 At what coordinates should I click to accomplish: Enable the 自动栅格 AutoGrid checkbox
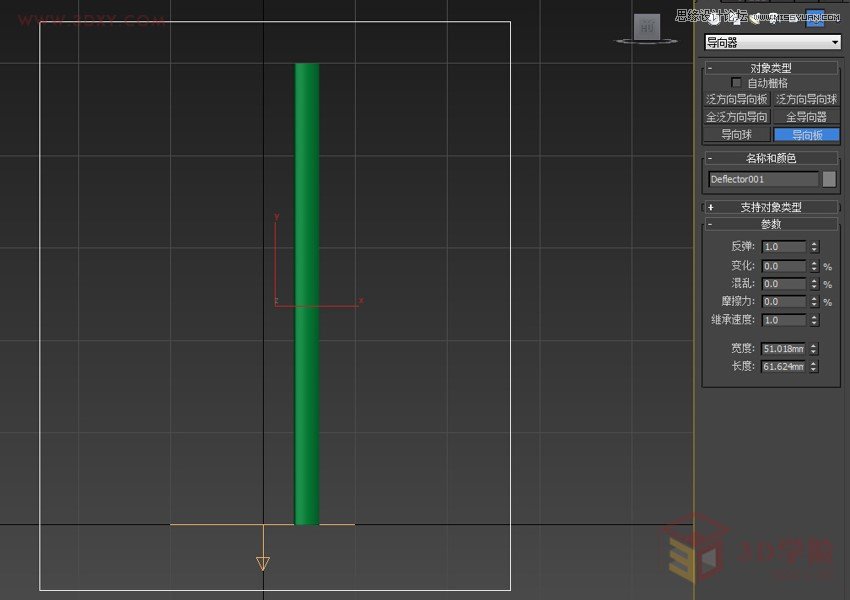(735, 83)
